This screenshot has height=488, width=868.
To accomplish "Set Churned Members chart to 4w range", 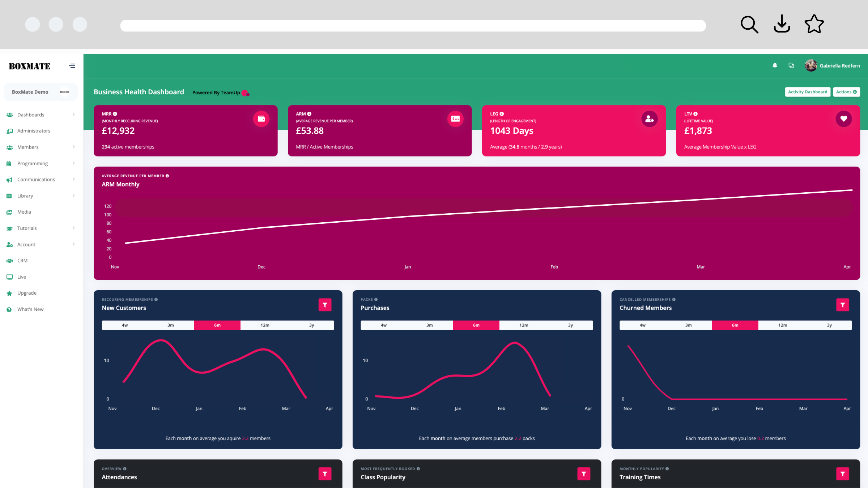I will coord(642,325).
